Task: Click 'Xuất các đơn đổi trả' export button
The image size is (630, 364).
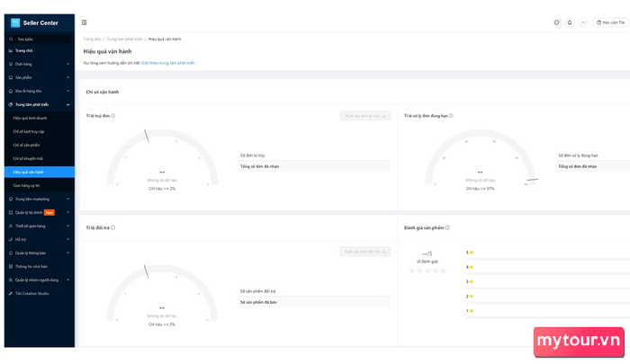Action: 365,252
